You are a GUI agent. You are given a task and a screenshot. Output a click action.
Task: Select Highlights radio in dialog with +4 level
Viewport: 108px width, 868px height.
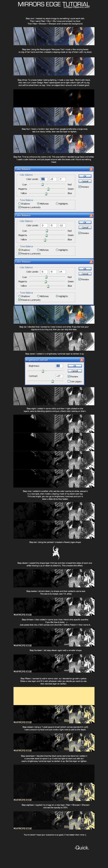pyautogui.click(x=62, y=296)
